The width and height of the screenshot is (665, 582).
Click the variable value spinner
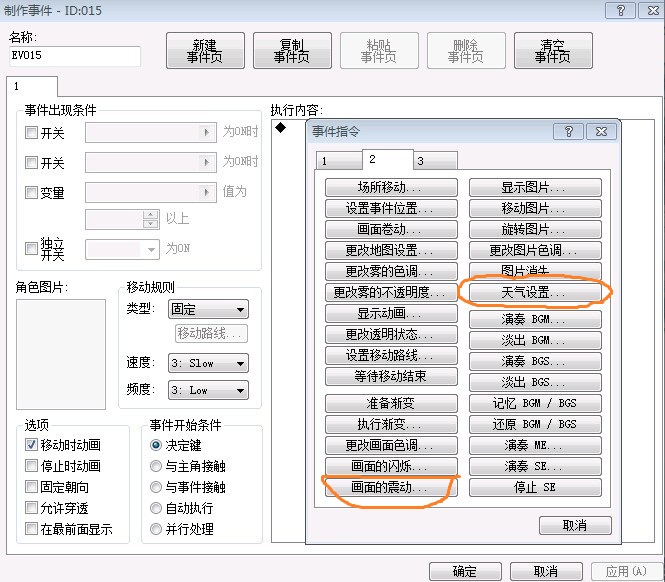pos(150,219)
